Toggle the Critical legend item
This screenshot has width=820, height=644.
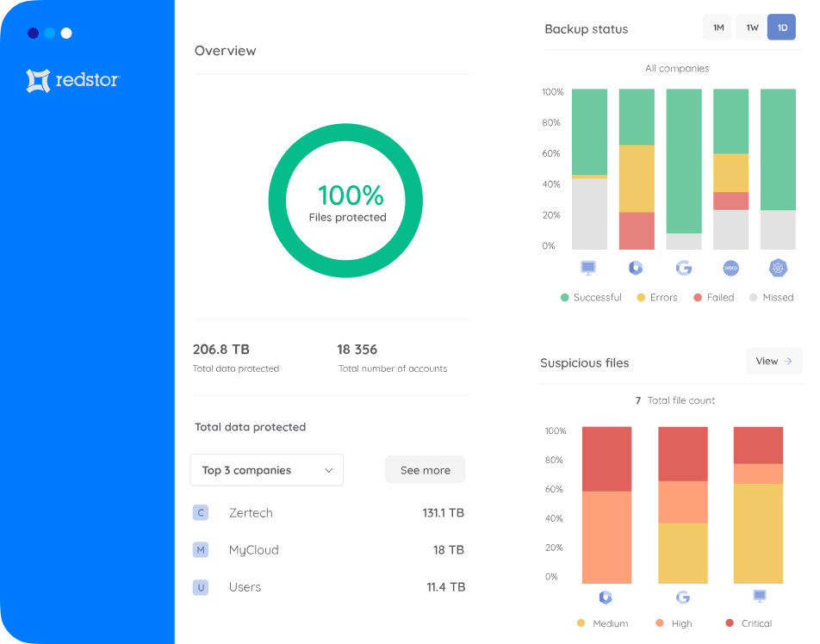click(749, 623)
